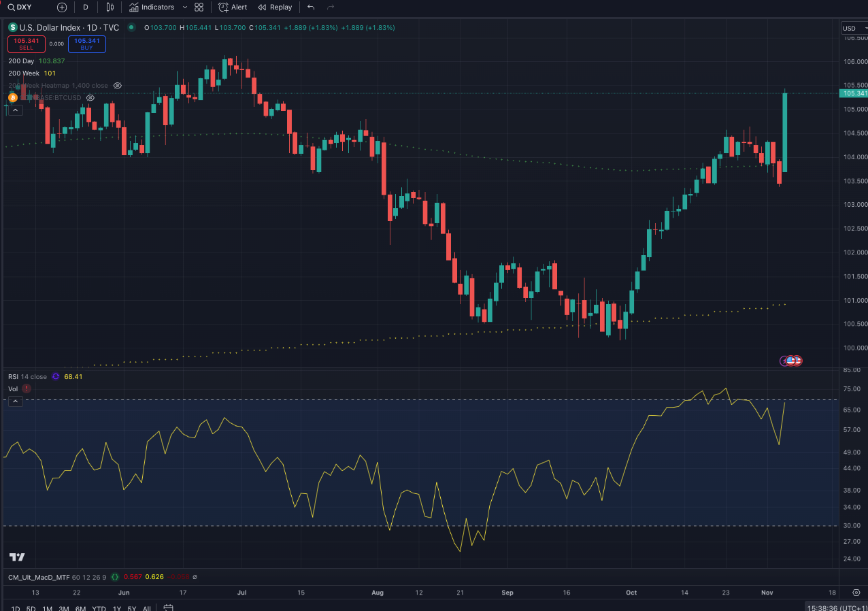Click the BUY 105.341 button
This screenshot has width=868, height=611.
pos(87,44)
